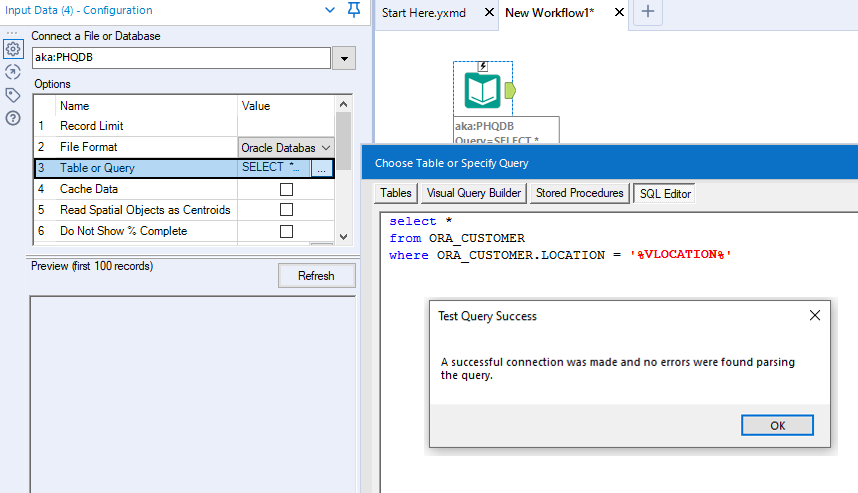Open query editor via ellipsis button
Viewport: 858px width, 493px height.
tap(322, 168)
